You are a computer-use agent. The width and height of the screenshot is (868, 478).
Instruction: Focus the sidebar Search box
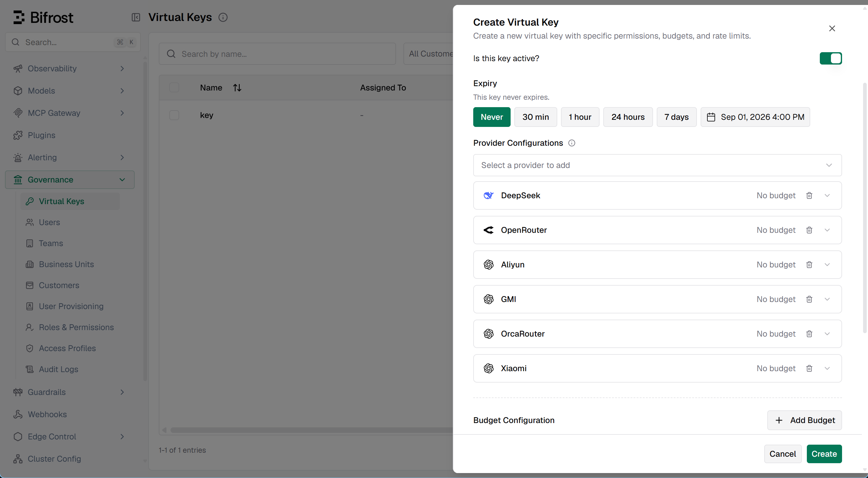point(73,42)
